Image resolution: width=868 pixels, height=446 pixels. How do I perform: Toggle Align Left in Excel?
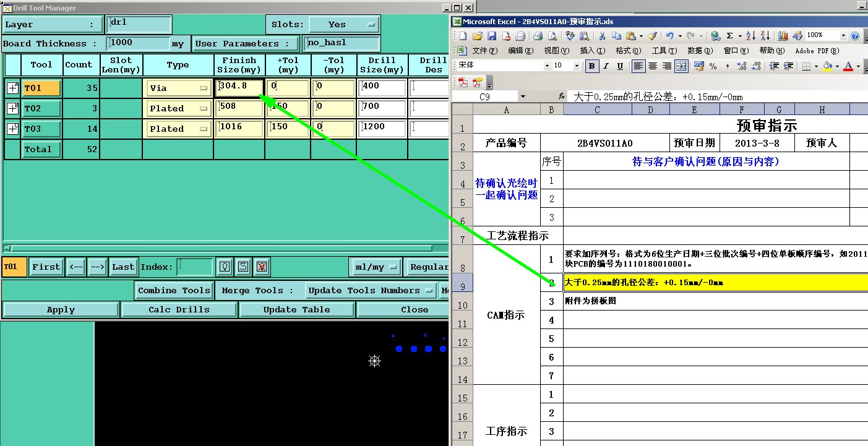(x=638, y=66)
